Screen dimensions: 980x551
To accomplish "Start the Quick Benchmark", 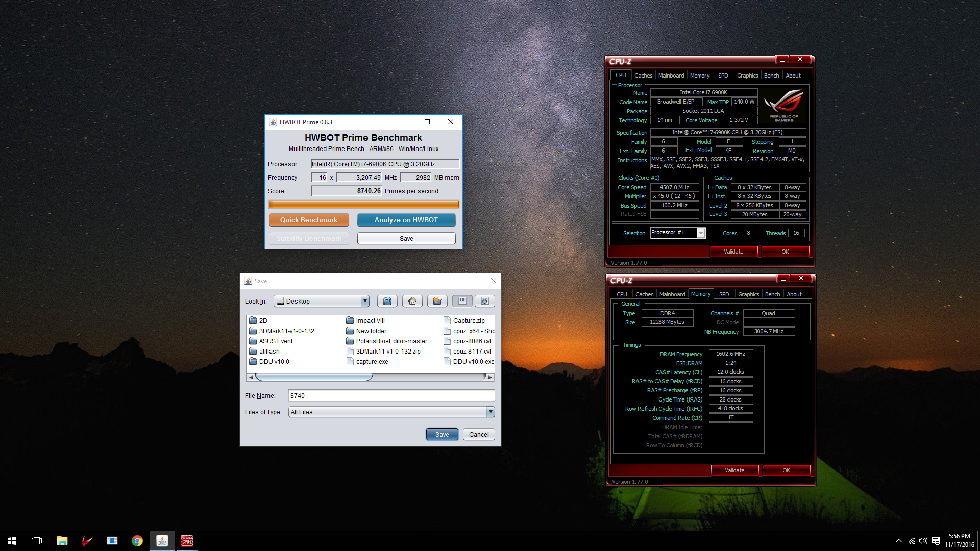I will (309, 220).
